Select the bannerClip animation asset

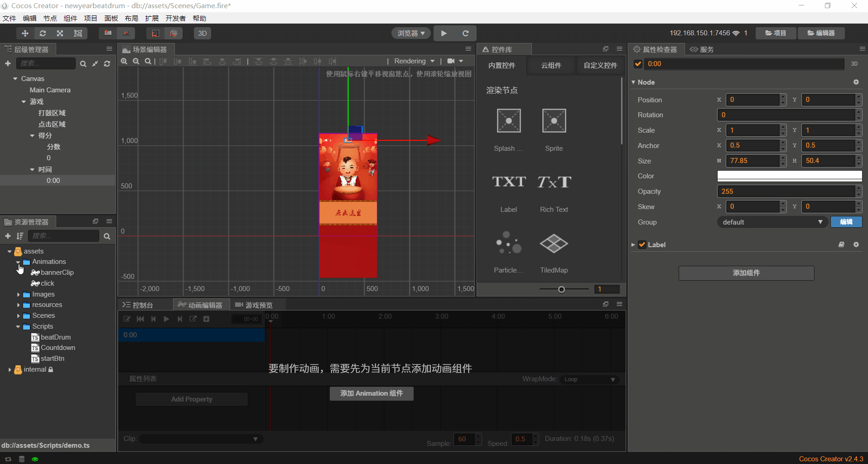pos(52,273)
